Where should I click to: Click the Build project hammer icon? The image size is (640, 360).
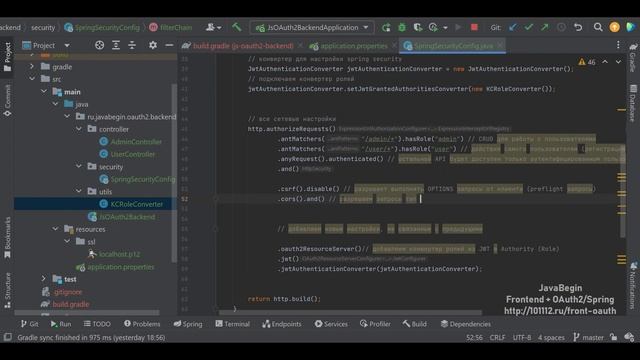tap(236, 27)
